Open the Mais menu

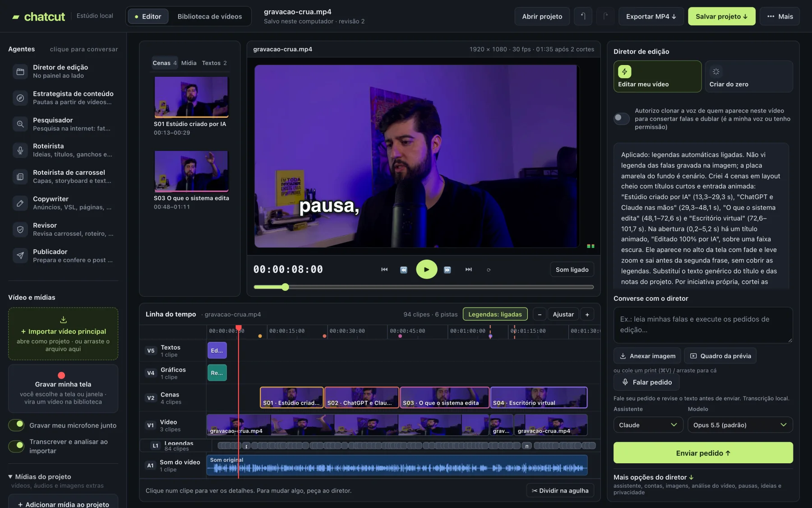pos(780,16)
